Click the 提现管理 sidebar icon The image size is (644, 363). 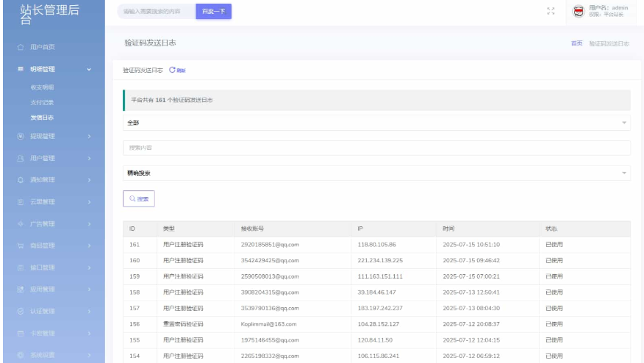click(x=21, y=136)
